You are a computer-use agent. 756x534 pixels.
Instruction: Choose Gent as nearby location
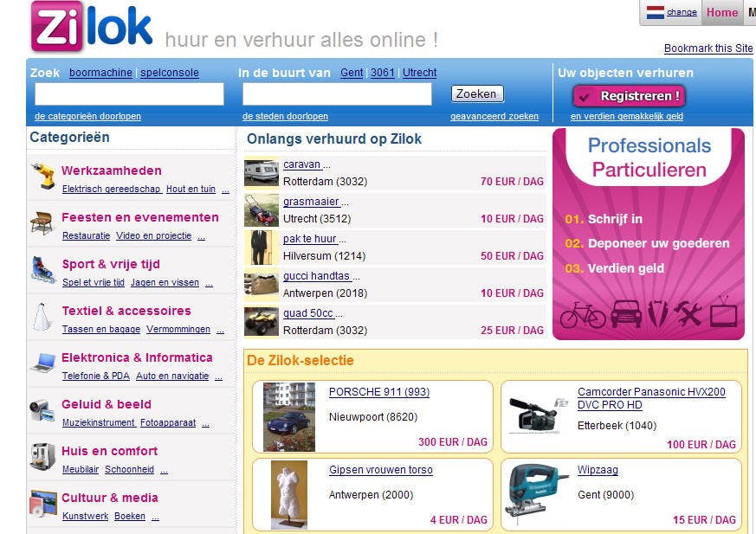(352, 73)
